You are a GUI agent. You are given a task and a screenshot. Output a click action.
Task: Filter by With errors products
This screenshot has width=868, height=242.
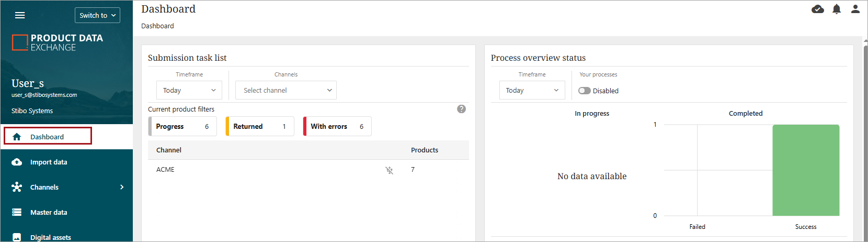(x=337, y=126)
